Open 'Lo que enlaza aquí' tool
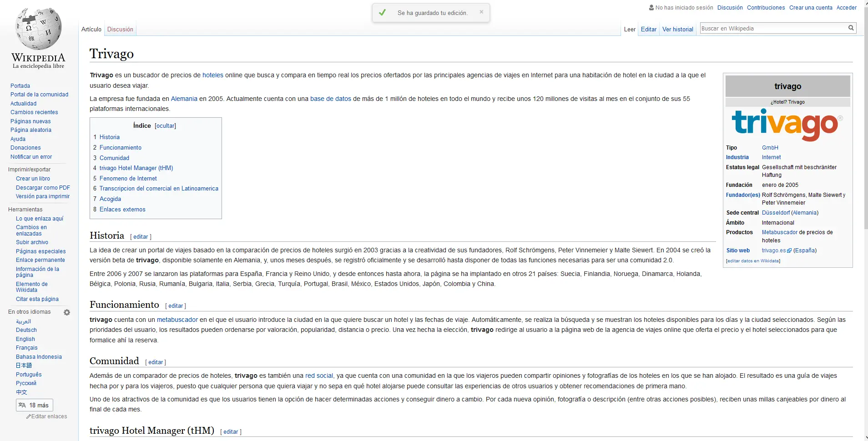This screenshot has width=868, height=441. (x=40, y=219)
